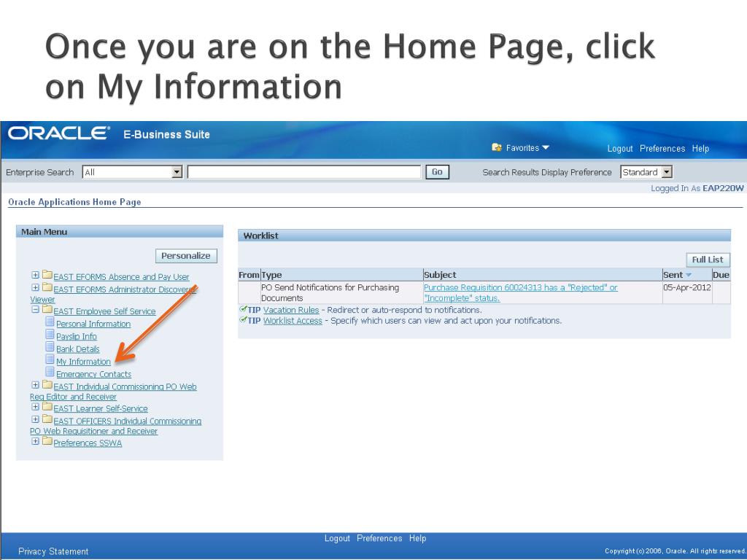Click document icon next to My Information
Image resolution: width=747 pixels, height=560 pixels.
click(50, 359)
